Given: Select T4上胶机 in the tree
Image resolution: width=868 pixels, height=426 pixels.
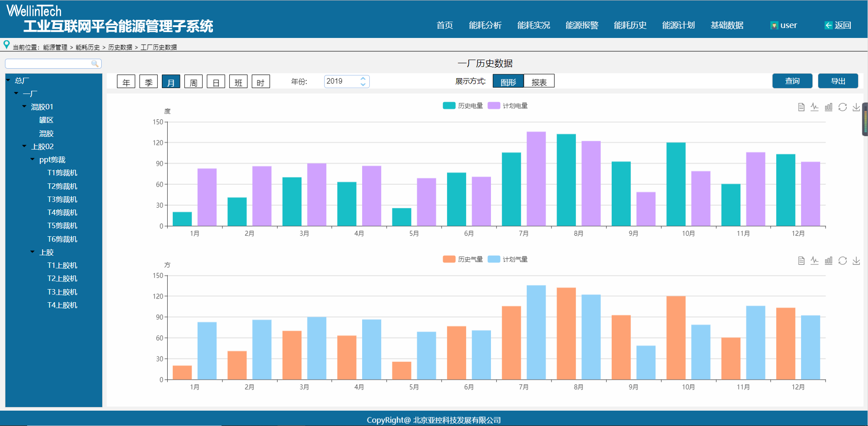Looking at the screenshot, I should pyautogui.click(x=62, y=305).
